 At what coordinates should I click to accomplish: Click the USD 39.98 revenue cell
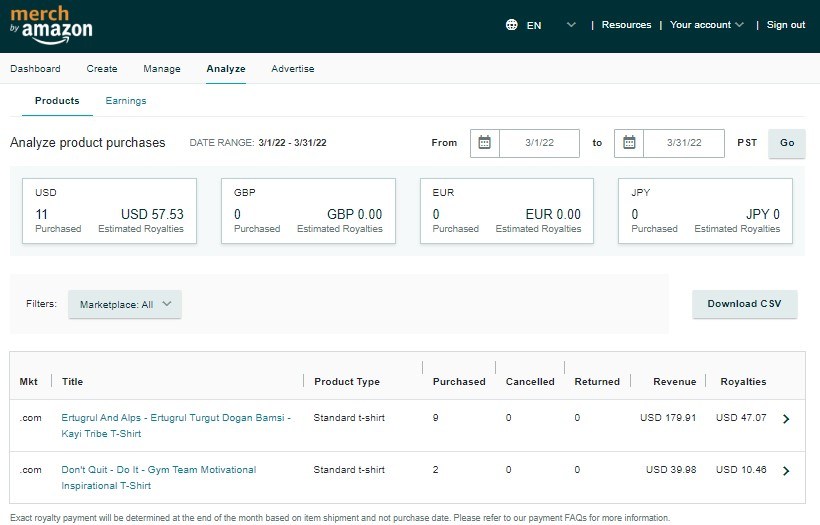pos(671,470)
